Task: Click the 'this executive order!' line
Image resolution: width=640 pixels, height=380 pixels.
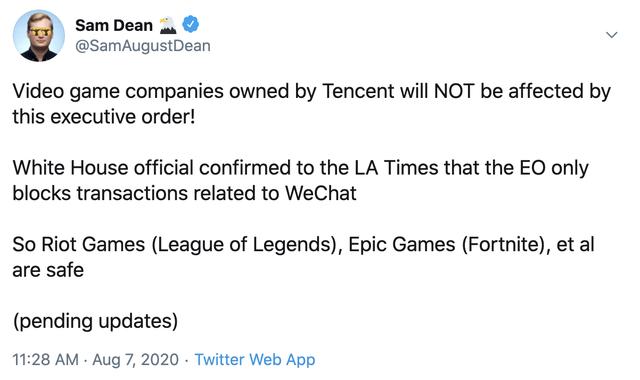Action: [x=104, y=117]
